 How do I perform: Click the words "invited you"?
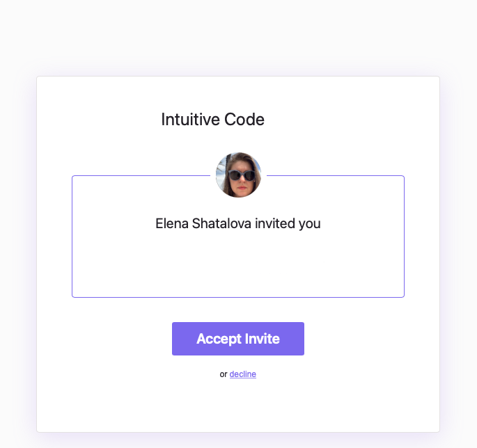pos(288,224)
